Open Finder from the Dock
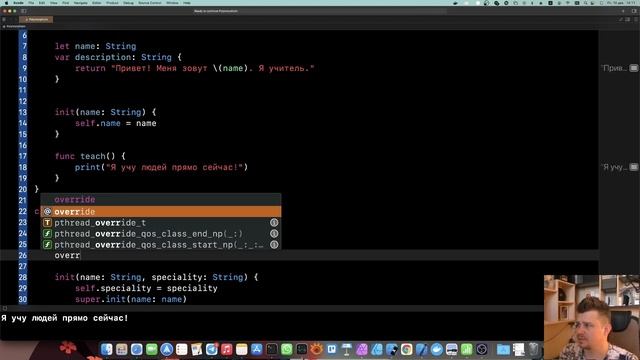The width and height of the screenshot is (640, 360). (107, 349)
